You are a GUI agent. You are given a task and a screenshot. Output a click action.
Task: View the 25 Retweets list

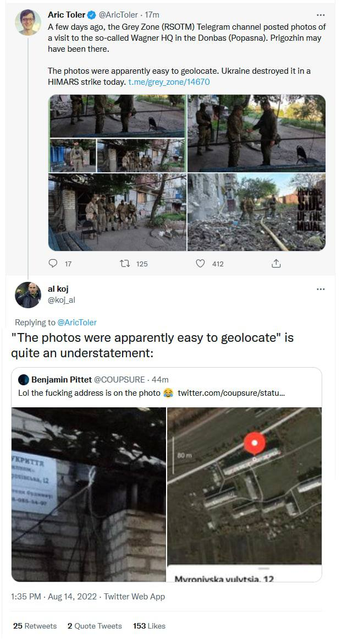tap(35, 626)
